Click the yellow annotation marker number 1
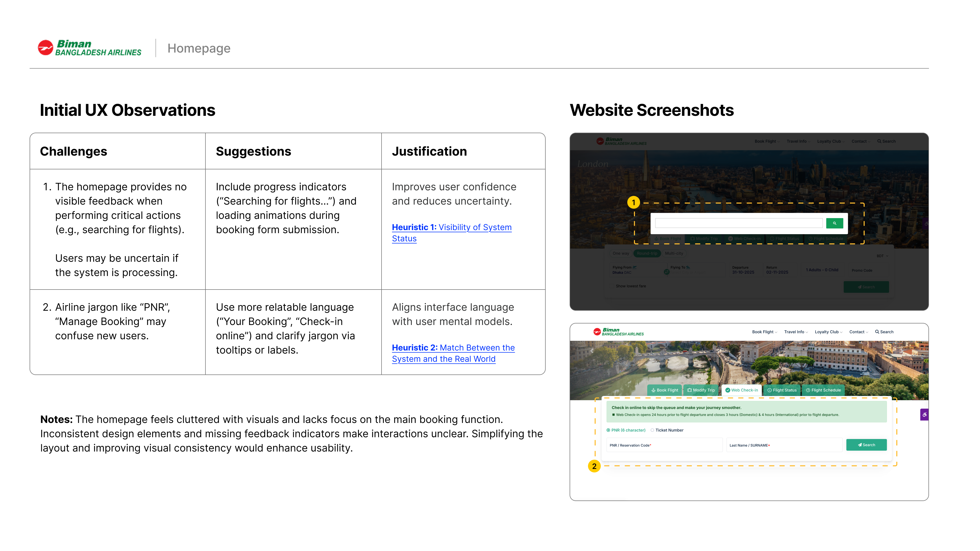Viewport: 980px width, 551px height. tap(633, 202)
